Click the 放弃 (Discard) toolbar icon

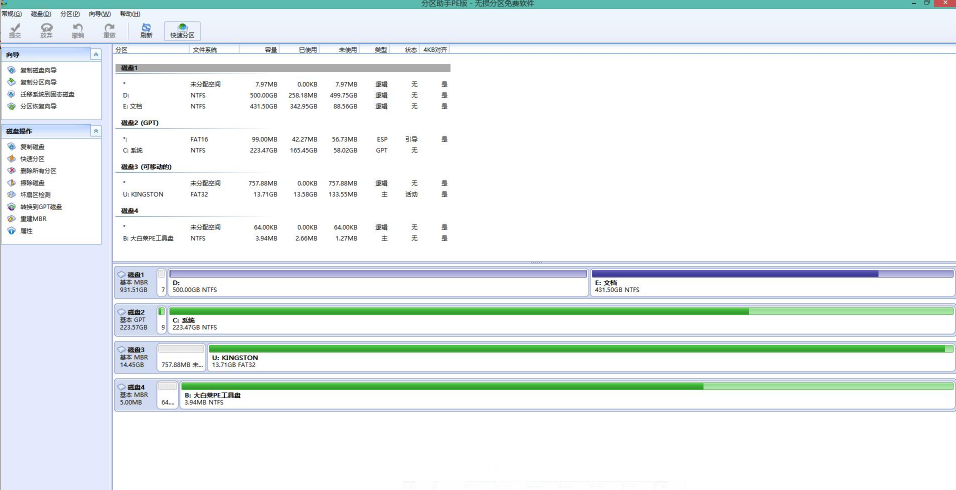46,30
